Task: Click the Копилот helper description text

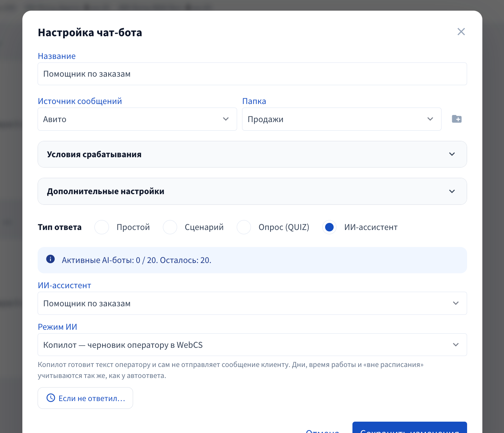Action: coord(231,370)
